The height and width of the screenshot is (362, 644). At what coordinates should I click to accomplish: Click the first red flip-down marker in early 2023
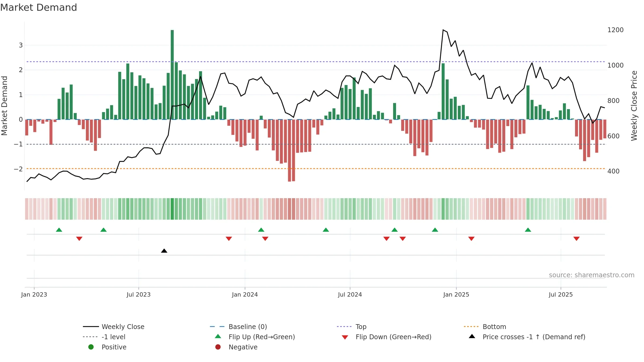pyautogui.click(x=79, y=239)
